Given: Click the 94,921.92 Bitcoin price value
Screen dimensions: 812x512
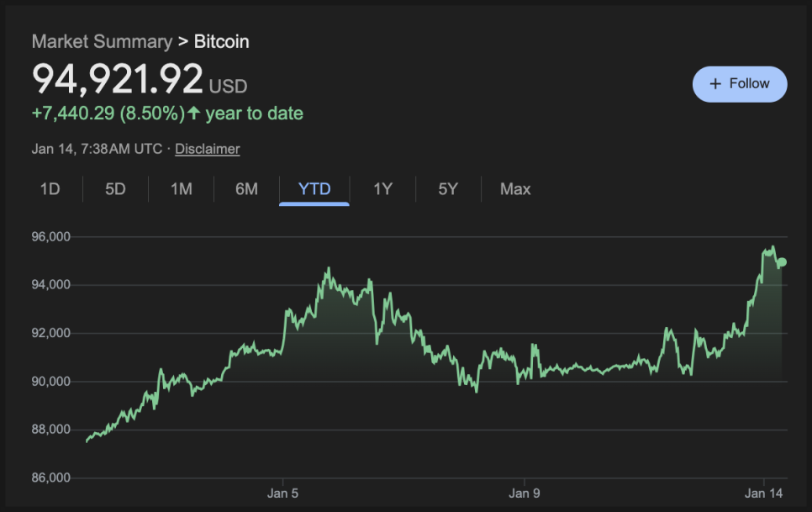Looking at the screenshot, I should [x=118, y=79].
